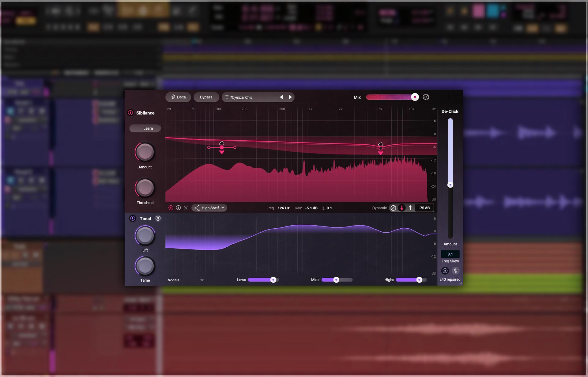Image resolution: width=588 pixels, height=377 pixels.
Task: Click the Freq Skew value 3.1
Action: click(x=450, y=254)
